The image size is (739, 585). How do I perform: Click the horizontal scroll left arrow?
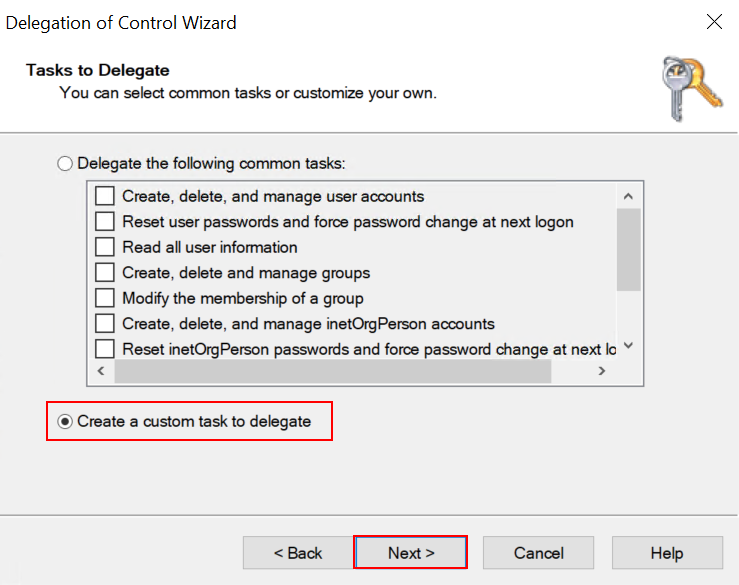pos(101,371)
